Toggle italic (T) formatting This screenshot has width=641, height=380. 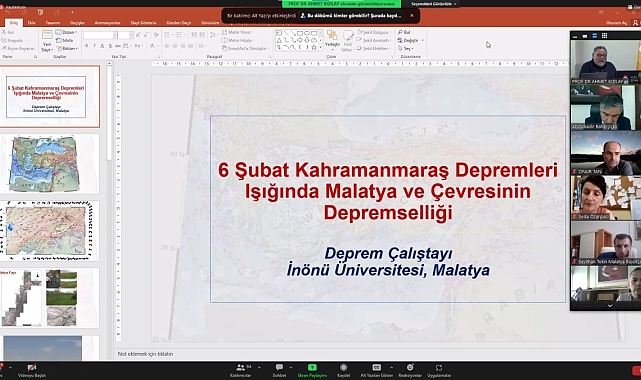click(x=94, y=46)
